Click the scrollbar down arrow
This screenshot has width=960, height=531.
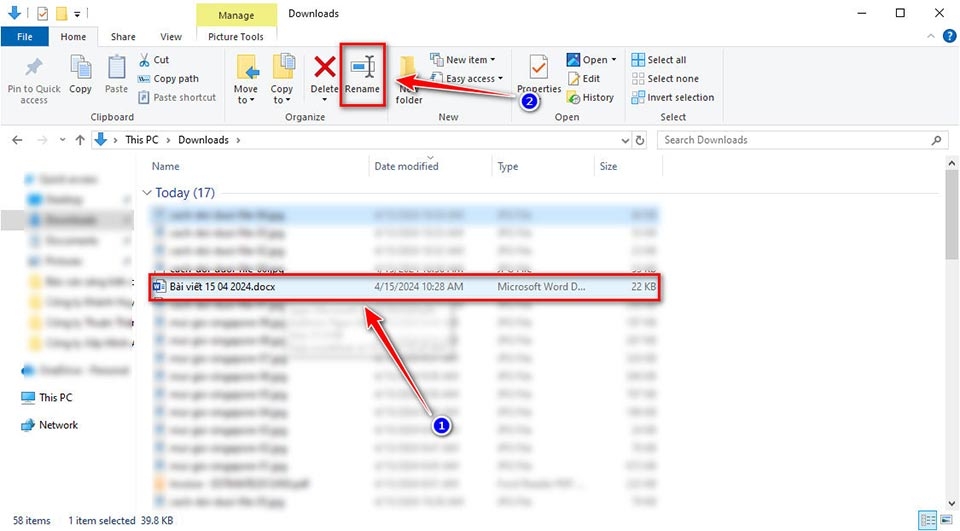point(951,503)
